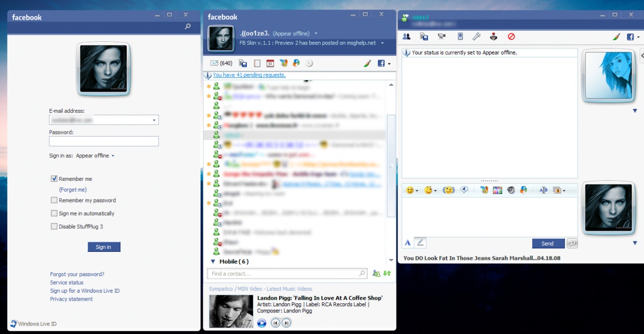The height and width of the screenshot is (334, 644).
Task: Change font with the A button
Action: pyautogui.click(x=408, y=243)
